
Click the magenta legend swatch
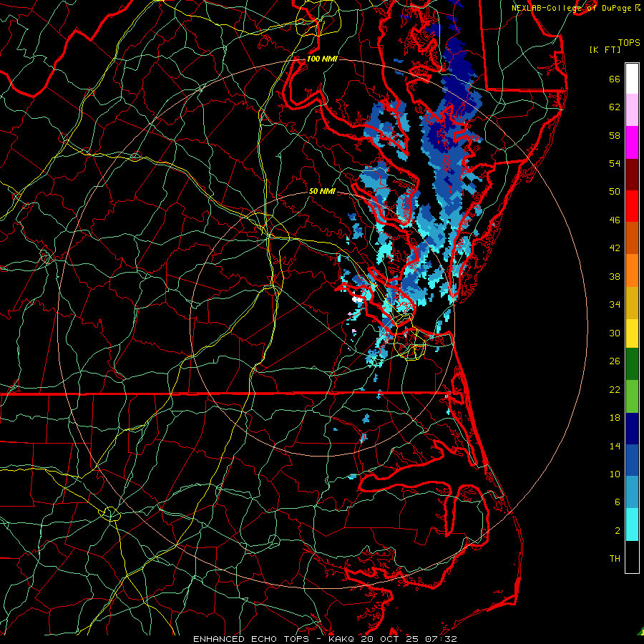click(632, 142)
